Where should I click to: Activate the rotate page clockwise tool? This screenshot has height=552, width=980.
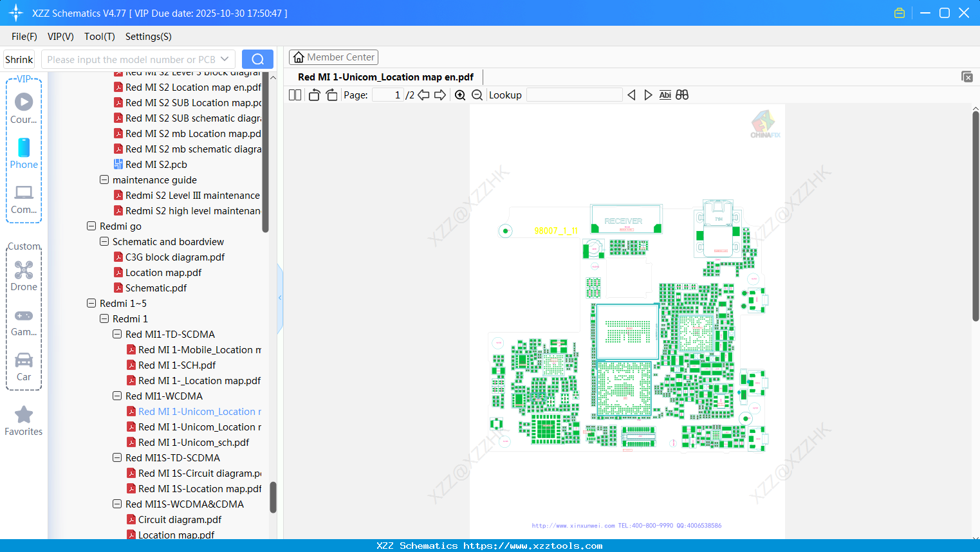(331, 94)
